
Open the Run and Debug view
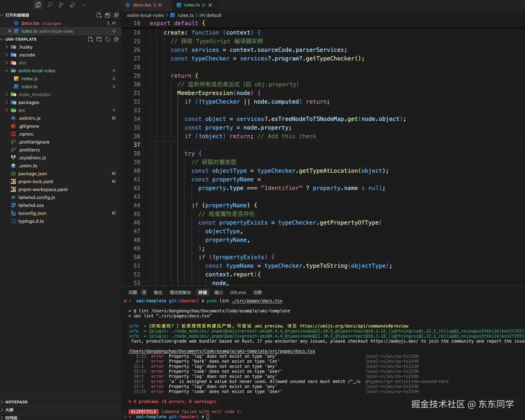tap(73, 5)
